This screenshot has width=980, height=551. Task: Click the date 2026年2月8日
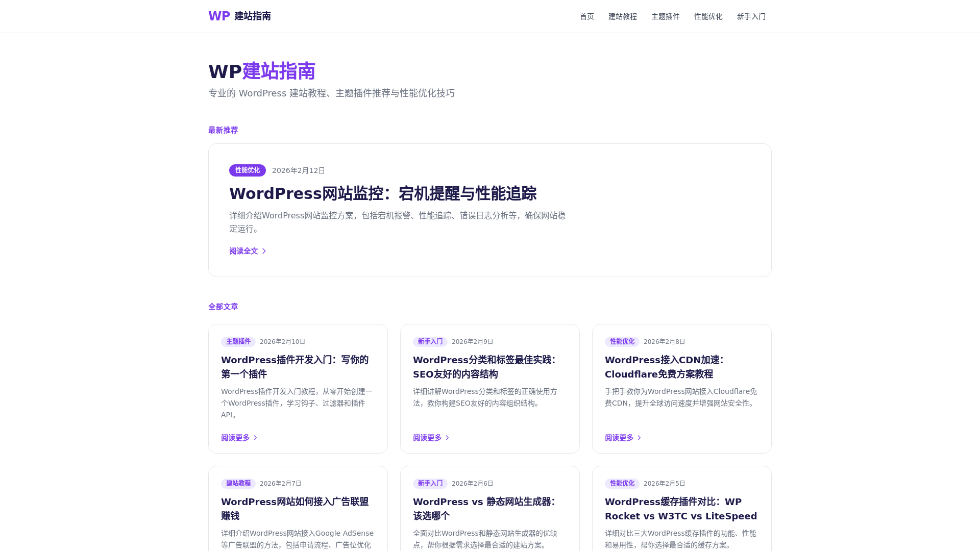[x=665, y=341]
